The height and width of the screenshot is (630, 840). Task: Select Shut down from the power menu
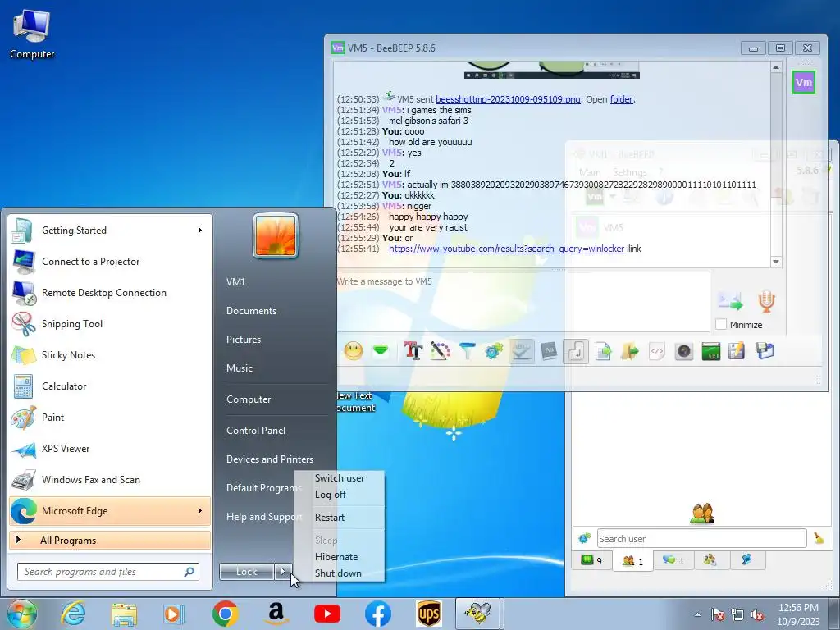click(x=338, y=573)
